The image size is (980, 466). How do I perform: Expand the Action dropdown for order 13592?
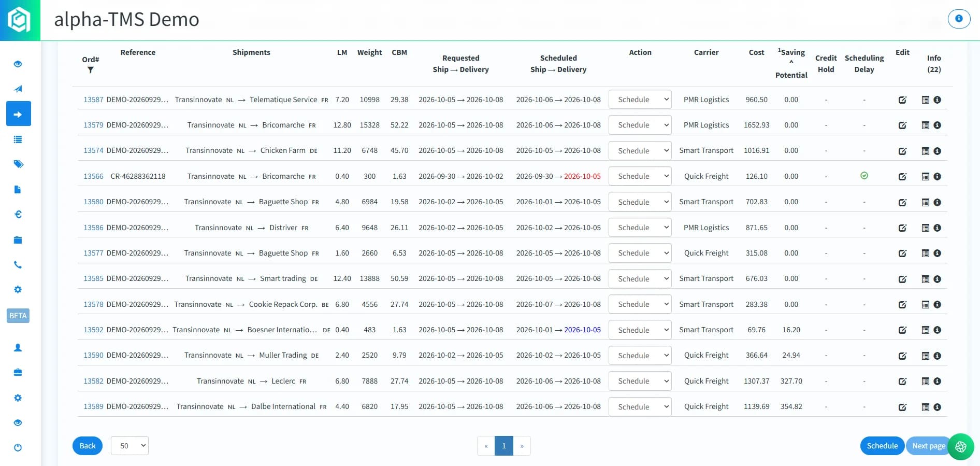point(640,330)
